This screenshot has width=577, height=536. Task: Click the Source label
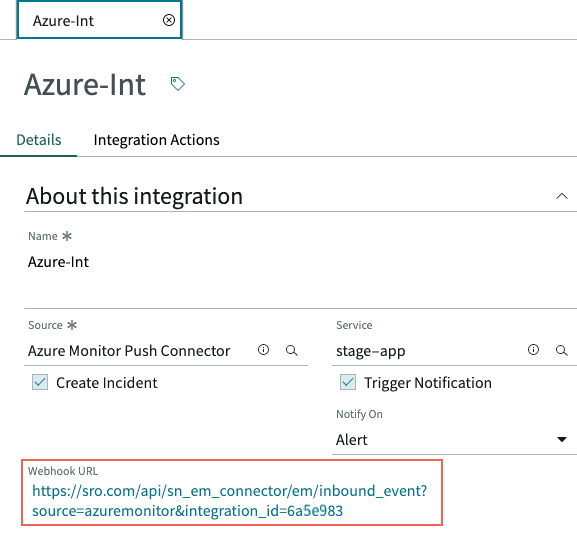(45, 325)
